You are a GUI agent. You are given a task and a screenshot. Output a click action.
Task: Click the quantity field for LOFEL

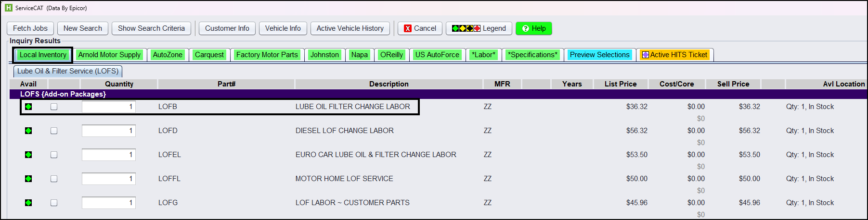click(108, 155)
